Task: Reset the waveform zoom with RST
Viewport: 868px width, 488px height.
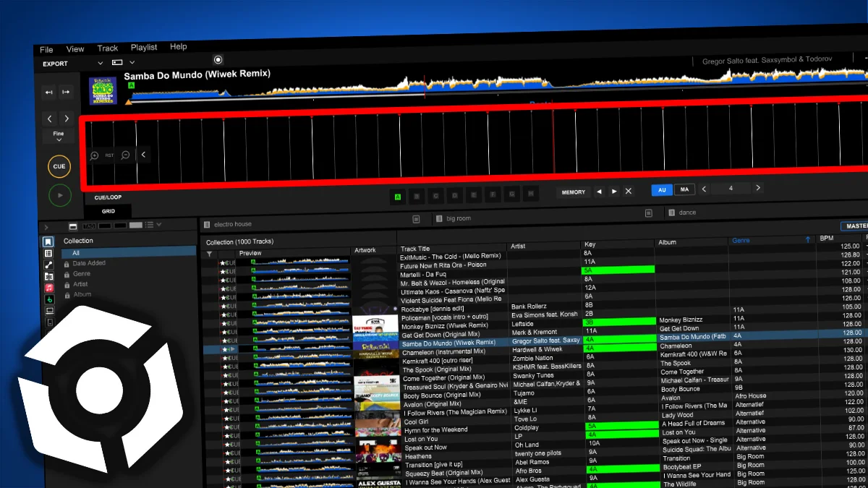Action: [109, 155]
